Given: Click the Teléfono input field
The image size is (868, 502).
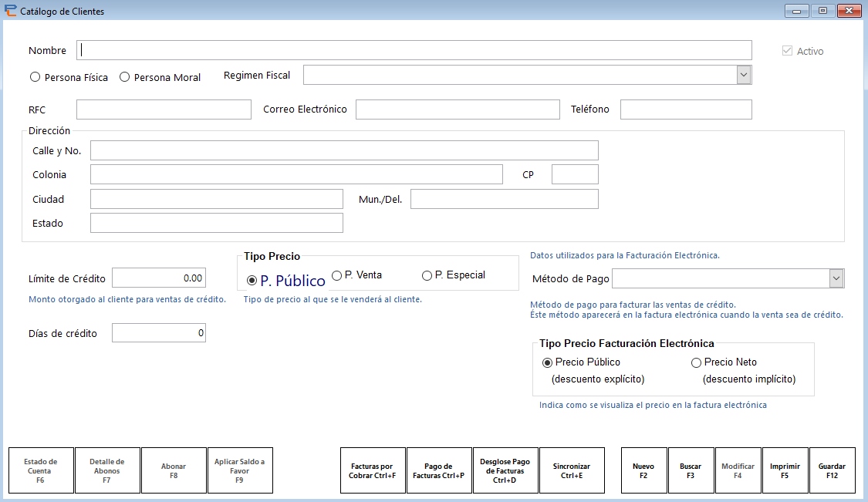Looking at the screenshot, I should tap(687, 109).
